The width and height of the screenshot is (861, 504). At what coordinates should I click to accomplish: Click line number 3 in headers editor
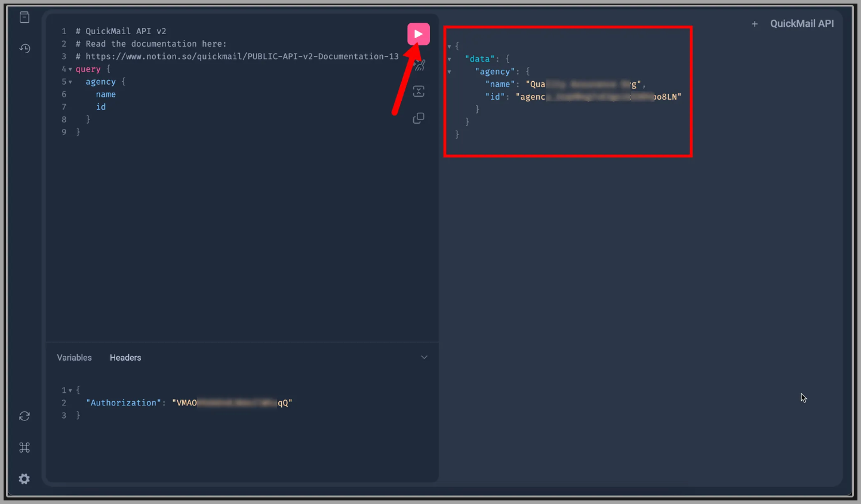64,416
